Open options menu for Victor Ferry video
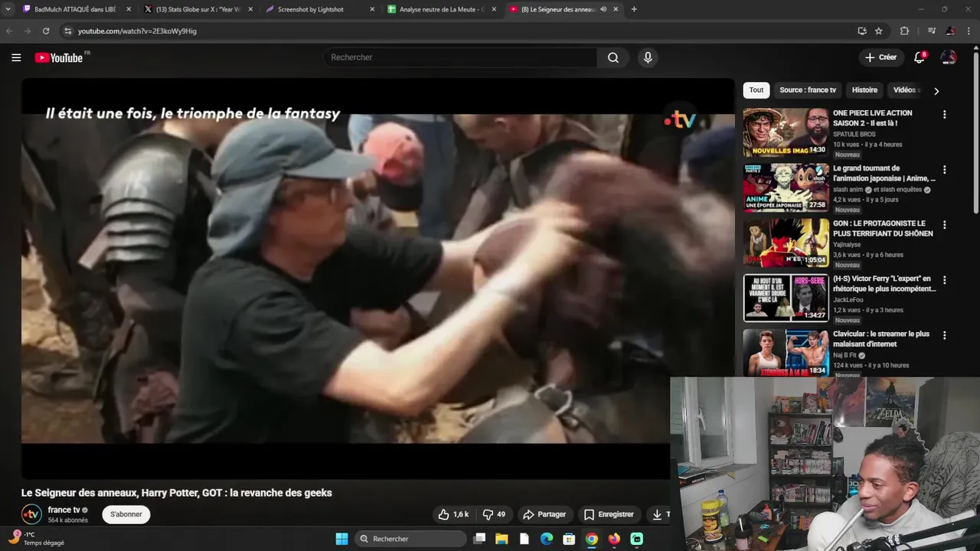This screenshot has width=980, height=551. pos(944,280)
